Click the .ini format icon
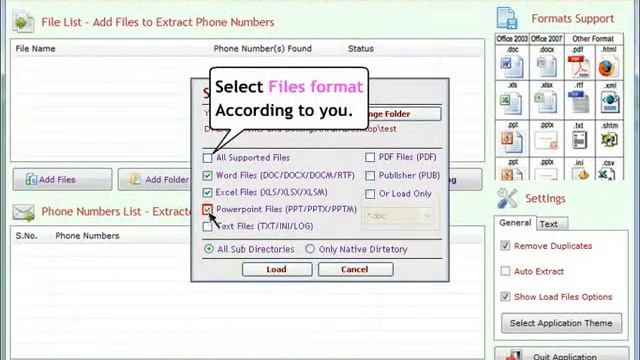 580,173
